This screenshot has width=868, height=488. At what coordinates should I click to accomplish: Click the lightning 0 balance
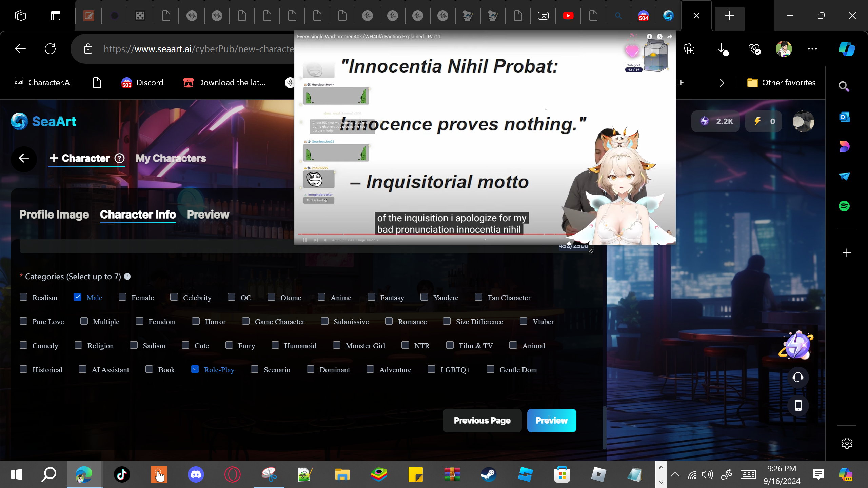[764, 121]
